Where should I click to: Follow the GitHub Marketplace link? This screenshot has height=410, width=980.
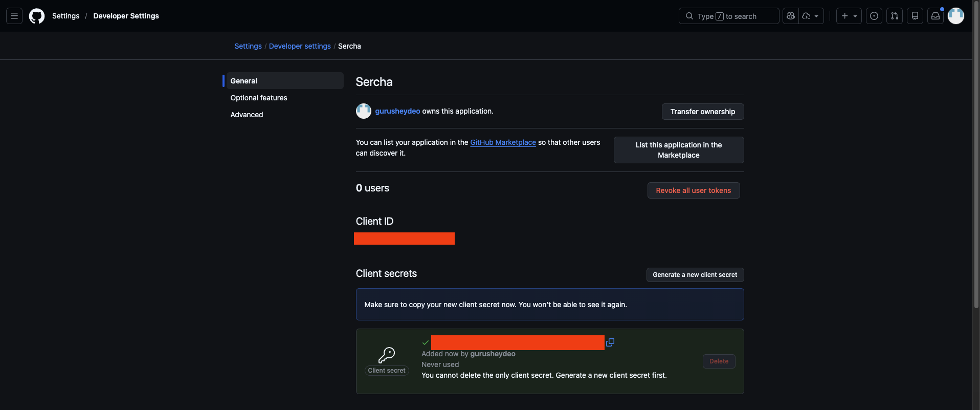pos(503,142)
